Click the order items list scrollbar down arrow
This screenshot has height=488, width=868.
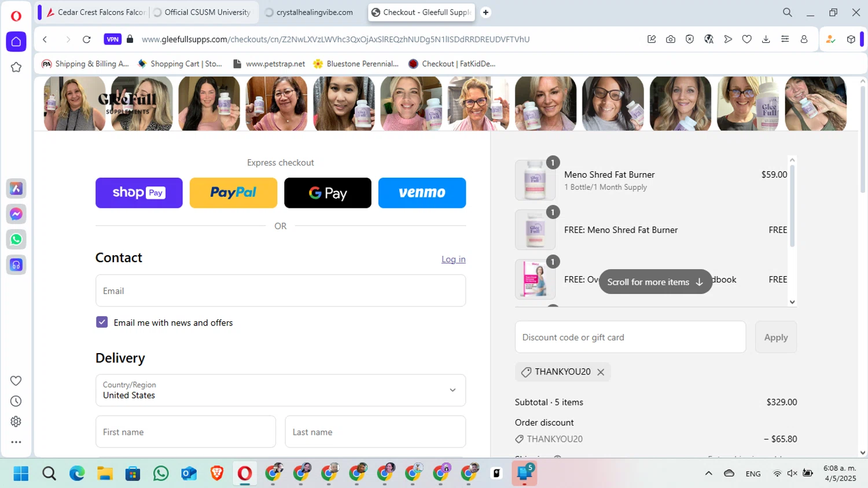pos(792,302)
